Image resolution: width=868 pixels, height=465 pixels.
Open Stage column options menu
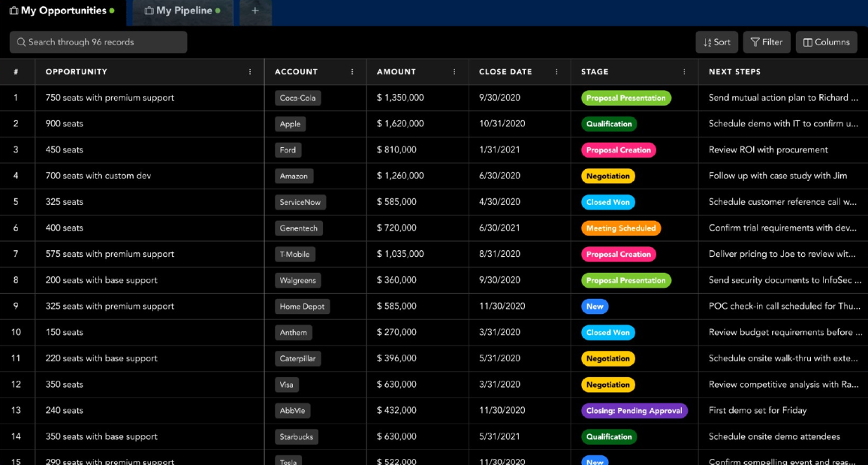684,72
